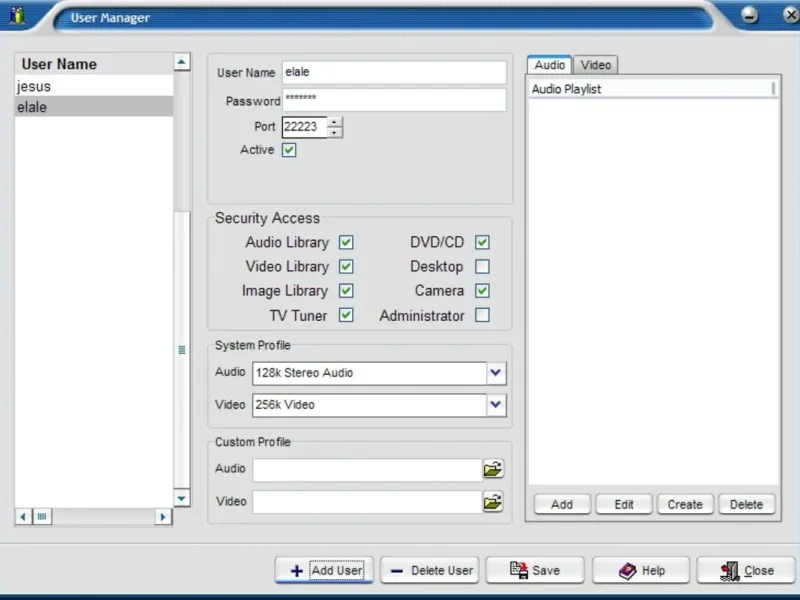Click the Audio Playlist column header
The image size is (800, 600).
click(x=652, y=89)
